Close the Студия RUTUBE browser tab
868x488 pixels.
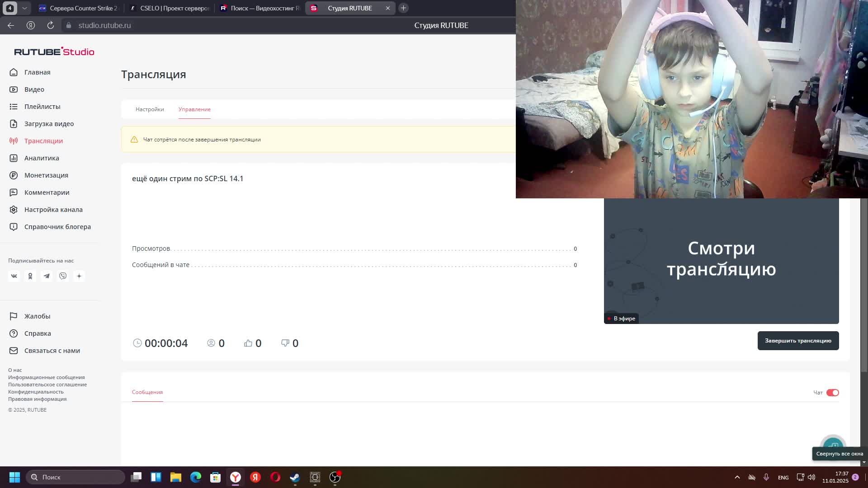pos(387,8)
